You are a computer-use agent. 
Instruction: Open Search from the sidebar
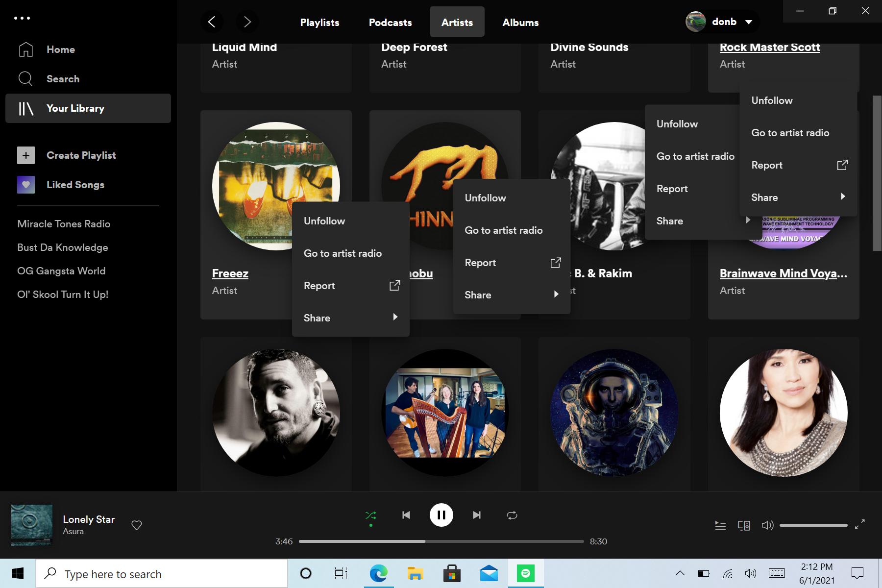pos(63,79)
